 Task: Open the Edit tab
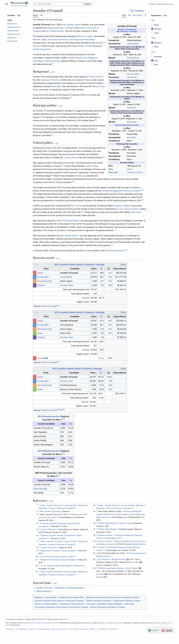point(129,15)
